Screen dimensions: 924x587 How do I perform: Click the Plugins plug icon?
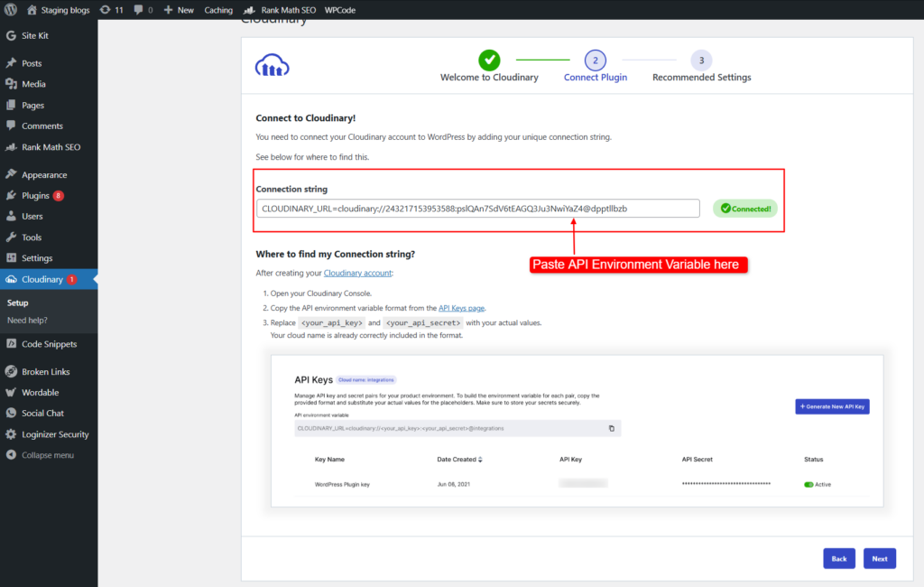(11, 195)
